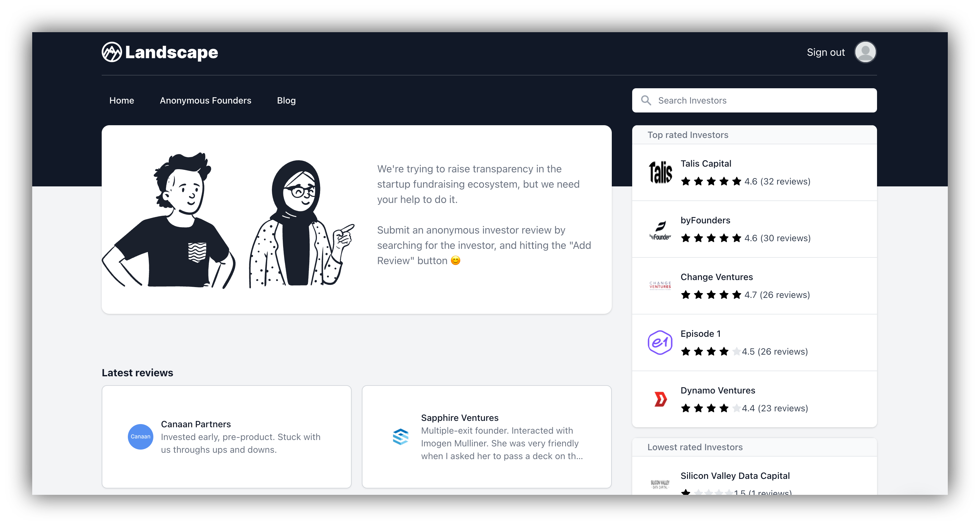Click Sign out button
Image resolution: width=980 pixels, height=527 pixels.
pyautogui.click(x=825, y=53)
